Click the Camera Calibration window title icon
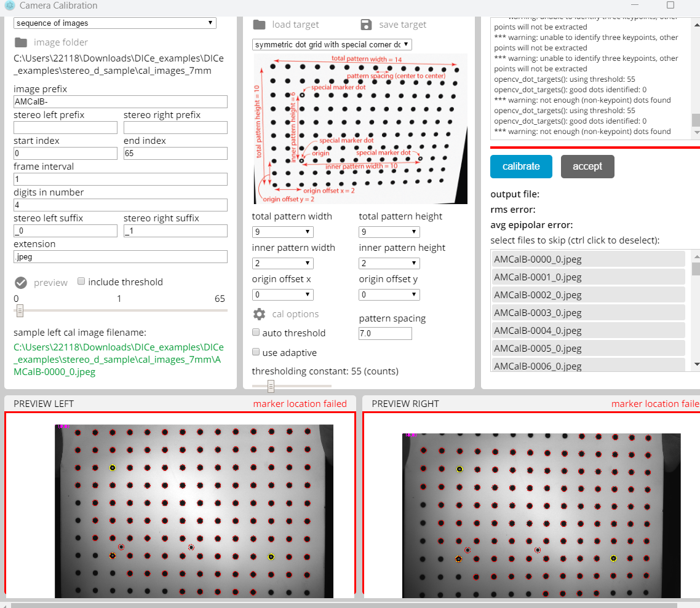Screen dimensions: 700x608 (9, 6)
